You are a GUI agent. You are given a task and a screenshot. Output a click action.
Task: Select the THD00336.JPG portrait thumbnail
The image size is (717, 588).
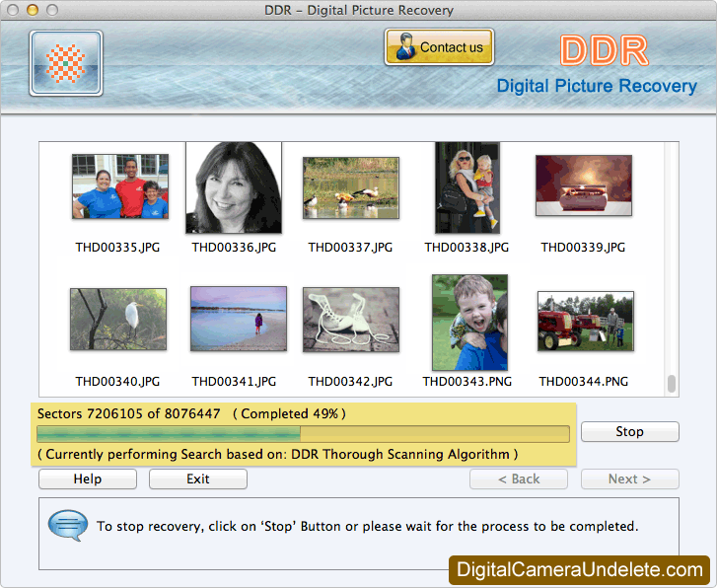[234, 187]
